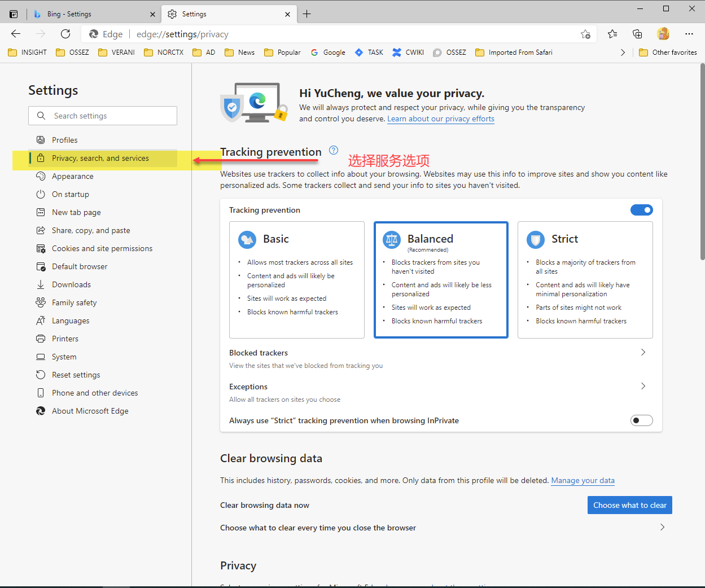Click the Strict shield icon
This screenshot has height=588, width=705.
[x=536, y=240]
